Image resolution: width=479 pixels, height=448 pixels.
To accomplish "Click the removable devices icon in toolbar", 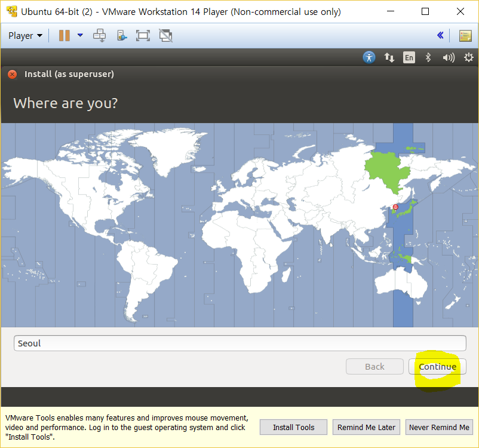I will pyautogui.click(x=122, y=36).
